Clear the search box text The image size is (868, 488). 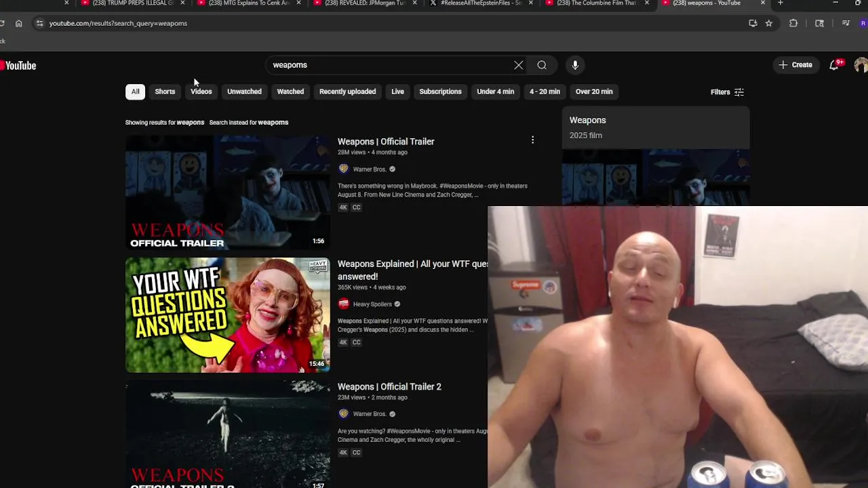tap(519, 65)
